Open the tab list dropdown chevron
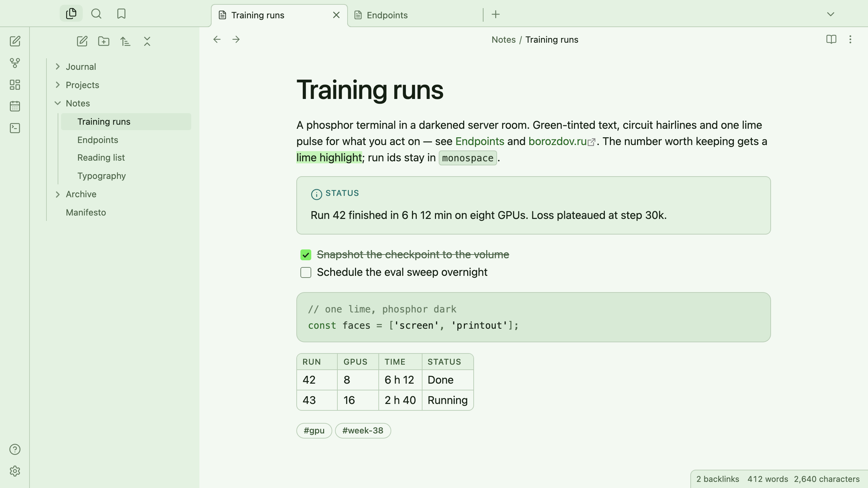The height and width of the screenshot is (488, 868). pyautogui.click(x=831, y=14)
